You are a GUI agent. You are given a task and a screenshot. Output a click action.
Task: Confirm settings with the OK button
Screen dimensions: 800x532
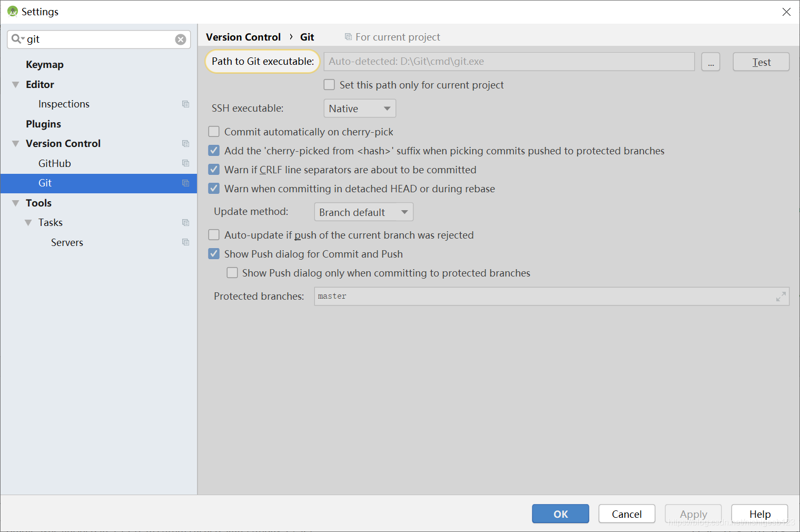(560, 514)
